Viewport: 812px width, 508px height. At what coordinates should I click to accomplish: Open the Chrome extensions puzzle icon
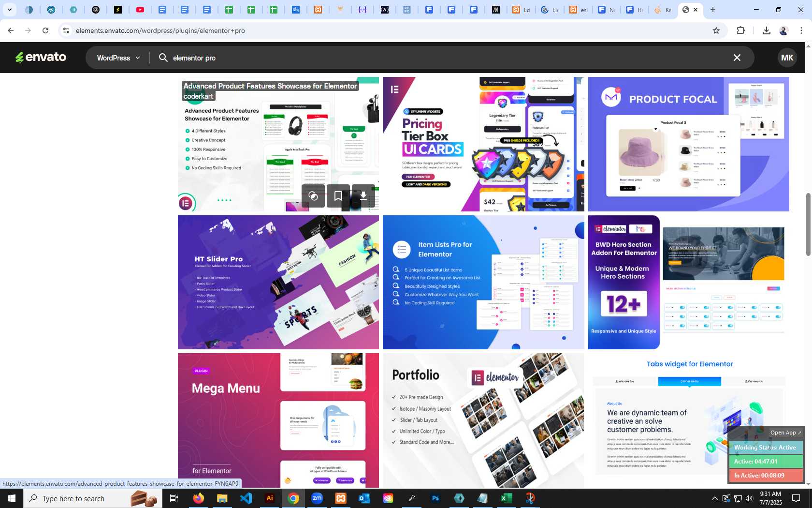point(740,30)
